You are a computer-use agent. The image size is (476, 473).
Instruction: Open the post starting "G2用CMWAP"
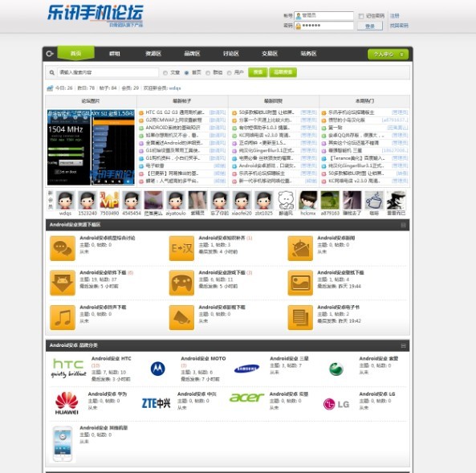pos(173,120)
